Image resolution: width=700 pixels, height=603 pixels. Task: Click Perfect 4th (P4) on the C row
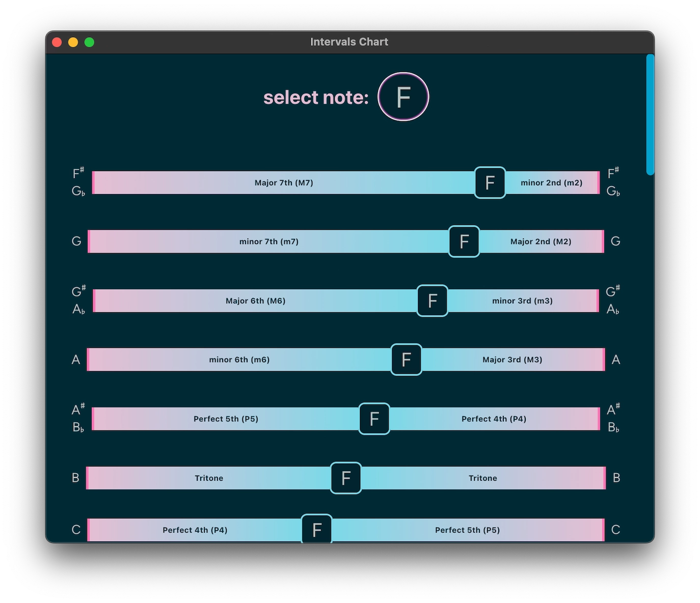point(195,530)
